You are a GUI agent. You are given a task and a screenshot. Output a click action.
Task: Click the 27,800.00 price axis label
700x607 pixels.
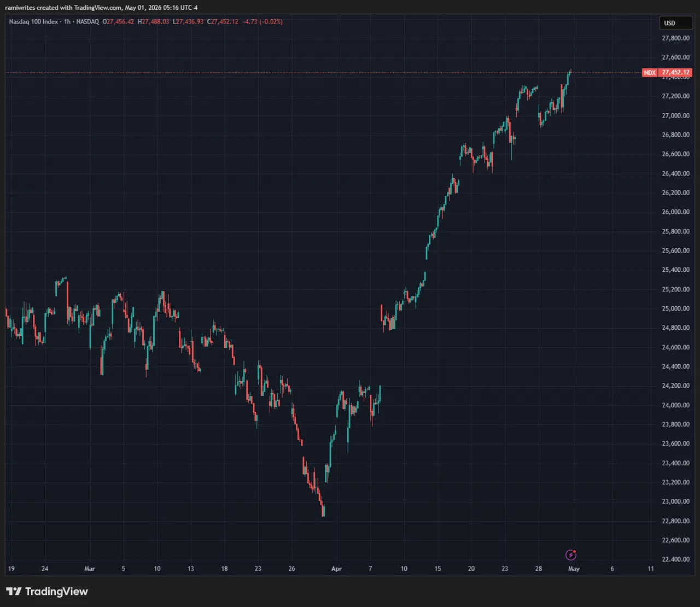coord(675,38)
